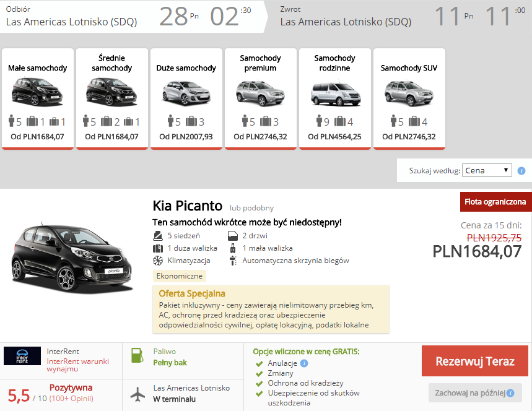
Task: Select the Duże samochody category card
Action: pos(186,98)
